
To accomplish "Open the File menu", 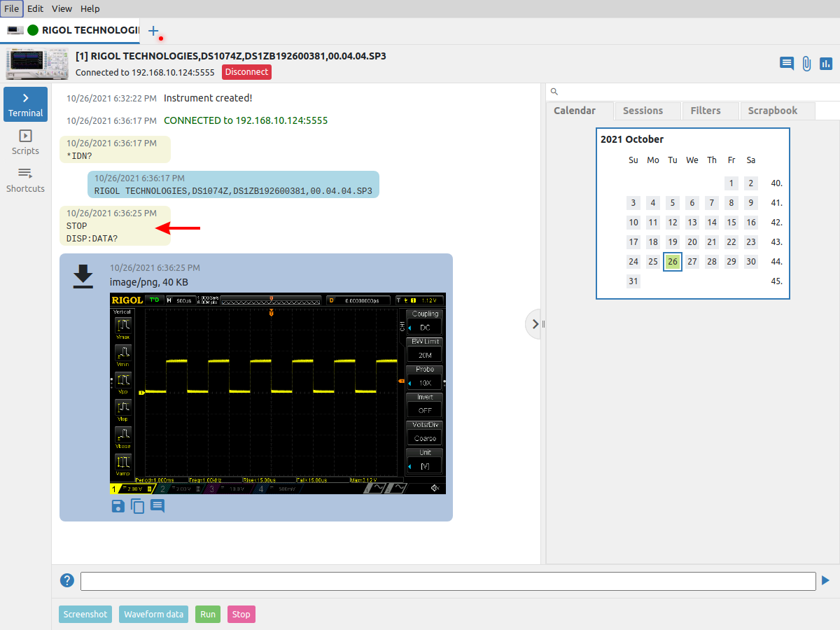I will (x=12, y=8).
